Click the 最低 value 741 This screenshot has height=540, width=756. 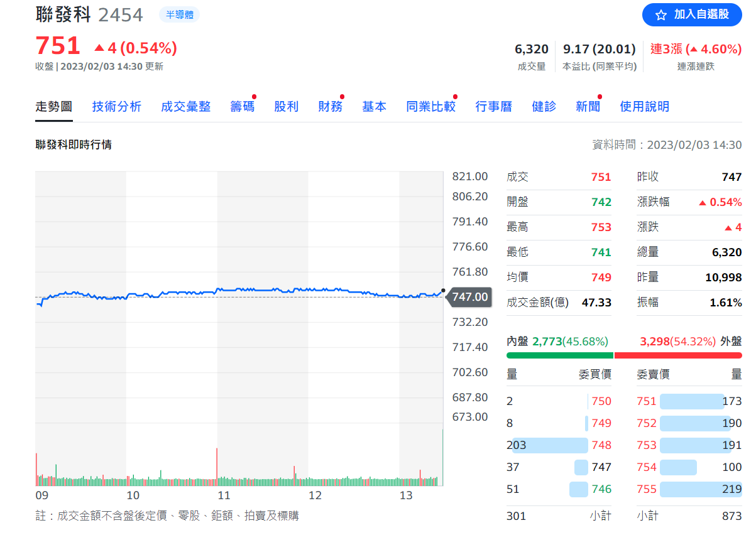click(x=601, y=252)
